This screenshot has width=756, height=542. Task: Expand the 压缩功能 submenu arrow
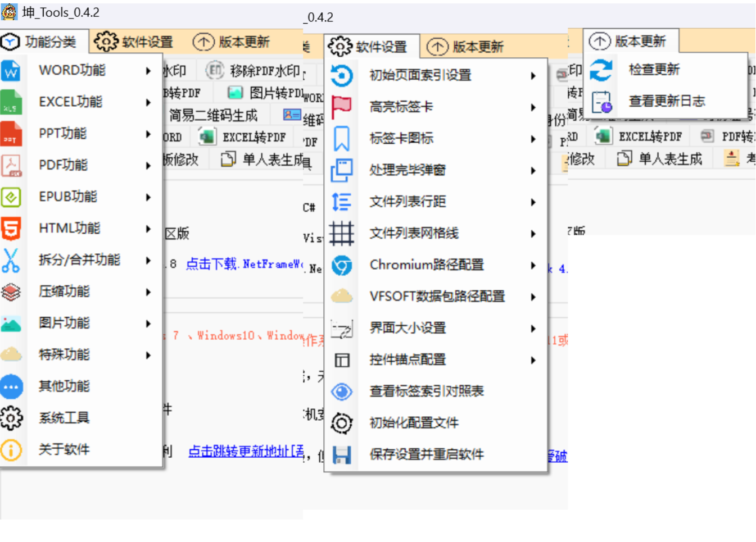[x=148, y=292]
